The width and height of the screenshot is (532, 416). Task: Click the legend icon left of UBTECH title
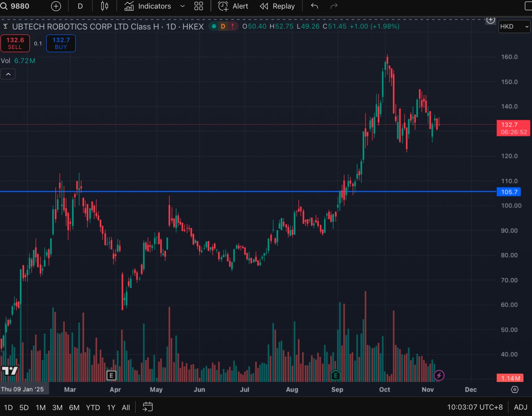click(5, 26)
